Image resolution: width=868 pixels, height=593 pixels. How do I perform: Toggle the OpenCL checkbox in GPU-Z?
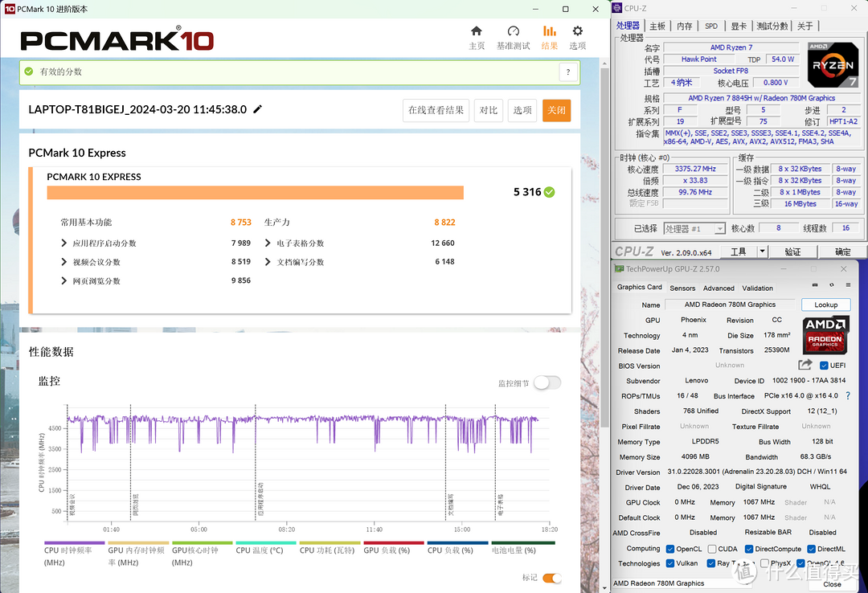click(670, 550)
